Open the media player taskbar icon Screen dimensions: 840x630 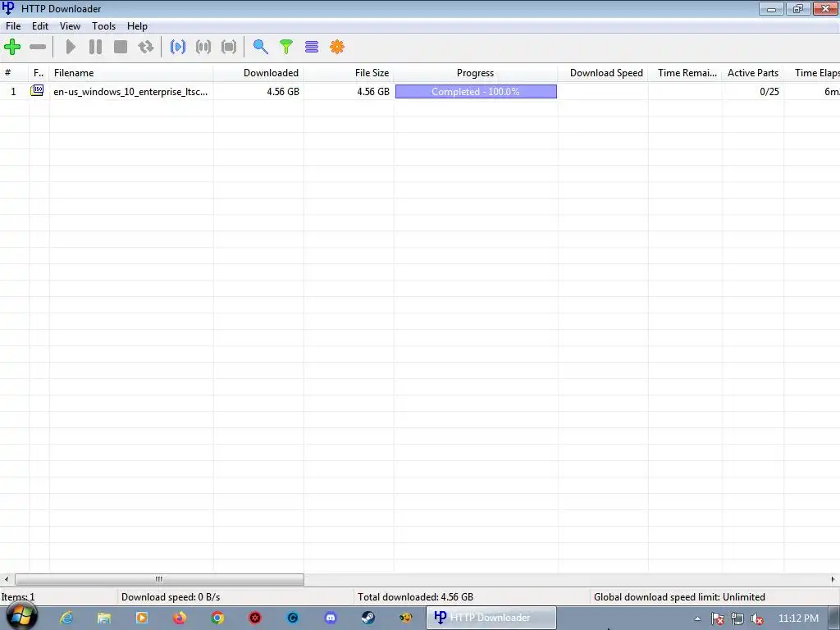coord(142,618)
